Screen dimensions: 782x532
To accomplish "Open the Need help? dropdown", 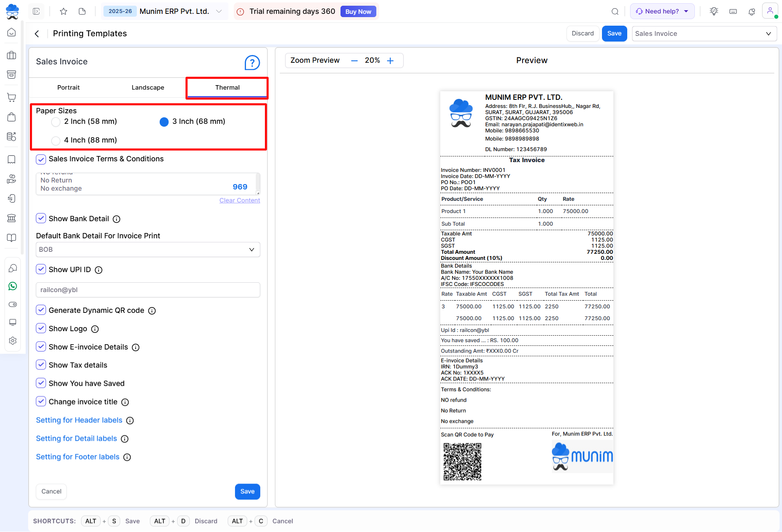I will [662, 11].
